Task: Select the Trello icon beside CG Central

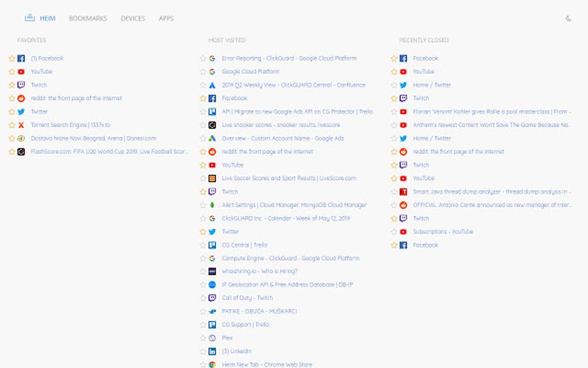Action: (x=212, y=245)
